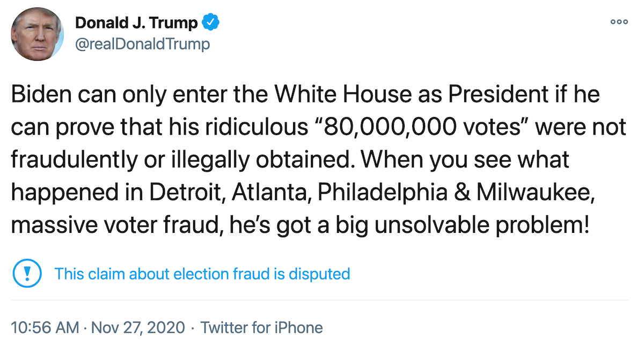Click the Nov 27, 2020 date
644x352 pixels.
click(x=138, y=327)
